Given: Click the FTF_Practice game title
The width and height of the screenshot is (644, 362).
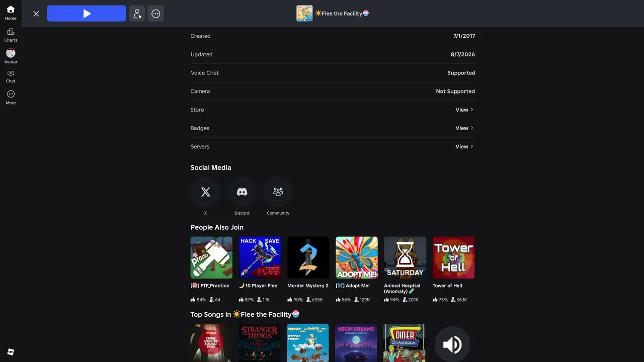Looking at the screenshot, I should pos(210,286).
